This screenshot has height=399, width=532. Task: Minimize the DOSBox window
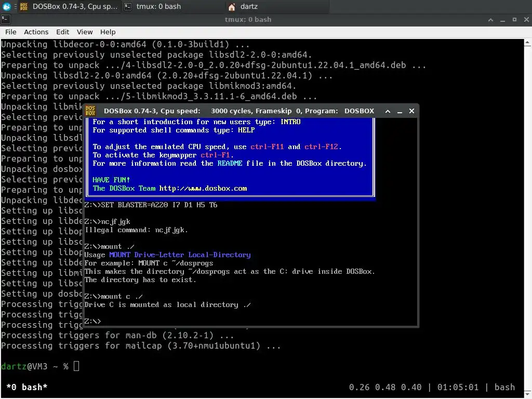click(x=400, y=111)
